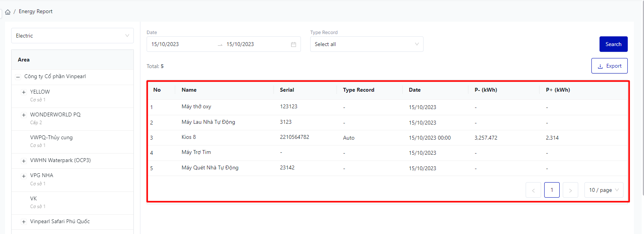The width and height of the screenshot is (644, 234).
Task: Go to next page arrow
Action: (x=570, y=190)
